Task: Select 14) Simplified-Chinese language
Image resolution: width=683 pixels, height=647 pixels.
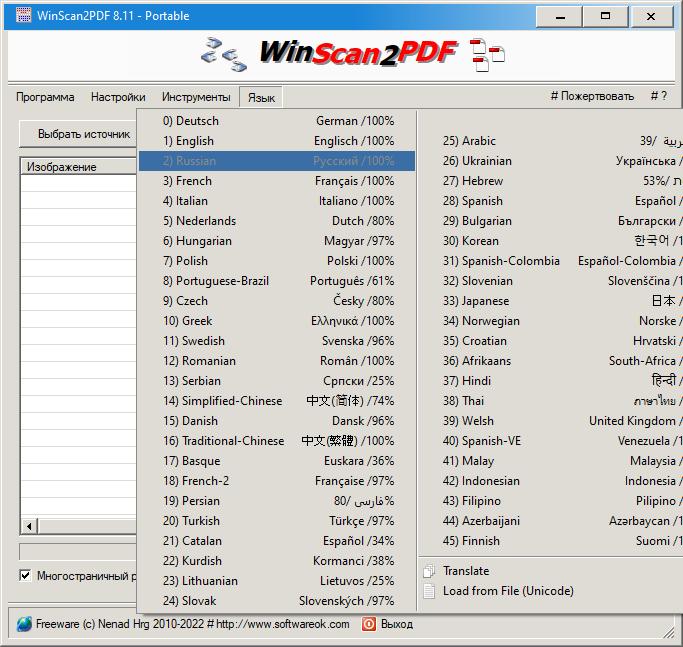Action: click(277, 401)
